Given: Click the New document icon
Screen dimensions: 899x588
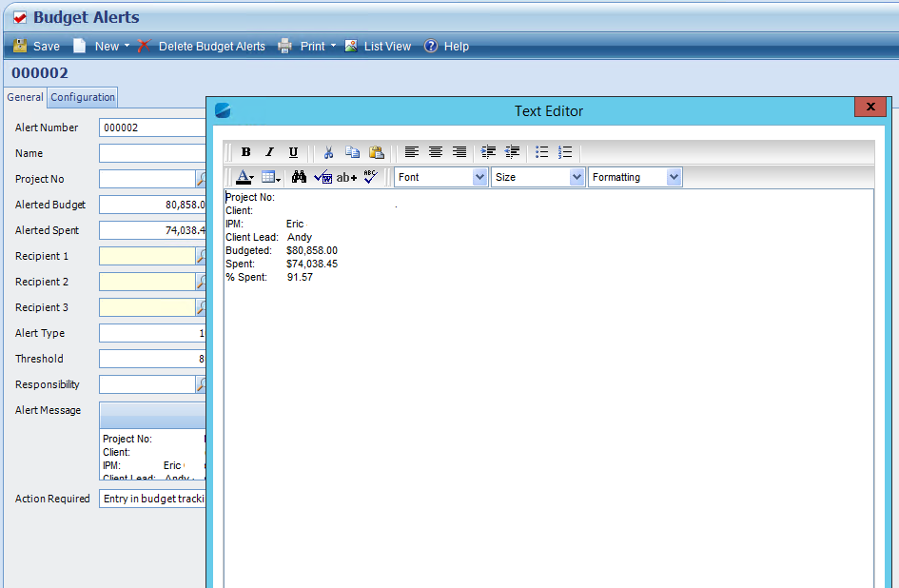Looking at the screenshot, I should click(79, 46).
